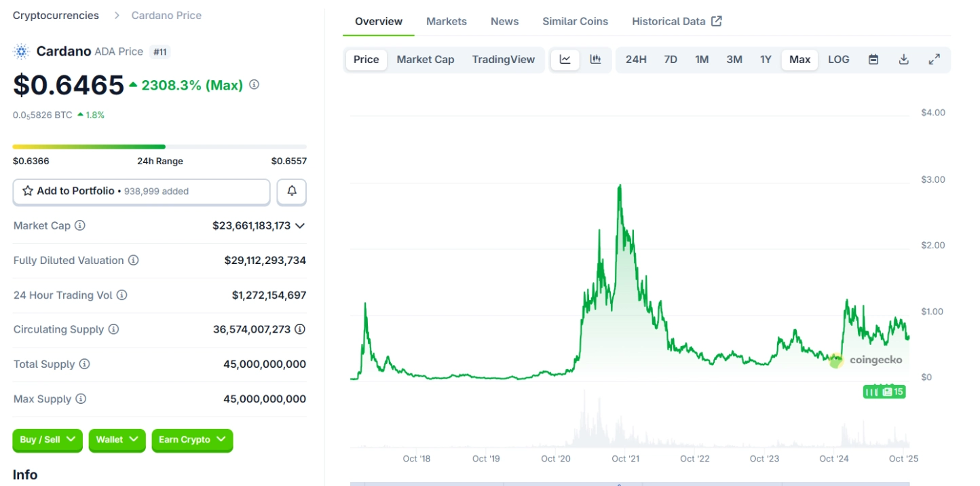Click the info icon next to Circulating Supply value
980x486 pixels.
[x=299, y=329]
